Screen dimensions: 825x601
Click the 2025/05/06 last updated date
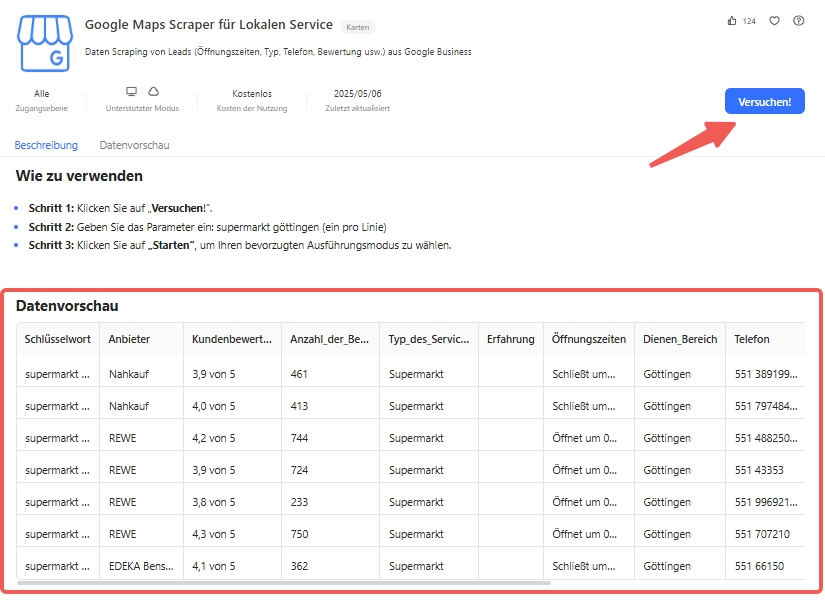tap(358, 94)
